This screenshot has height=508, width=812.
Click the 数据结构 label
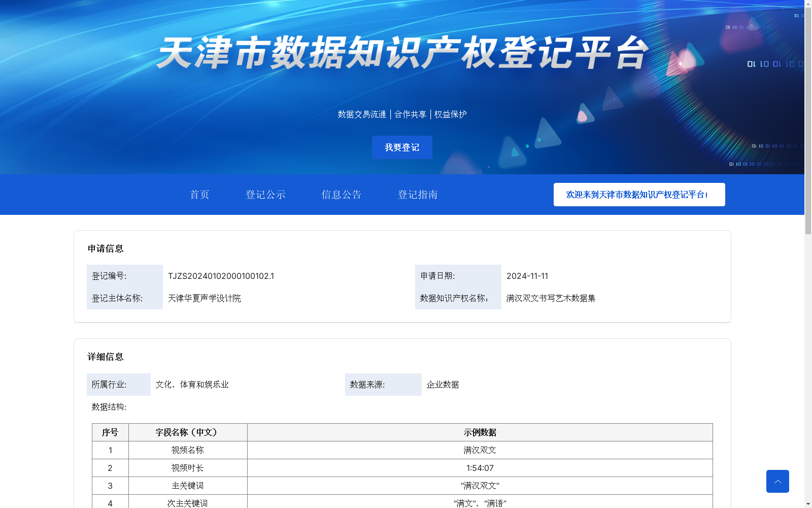[109, 407]
